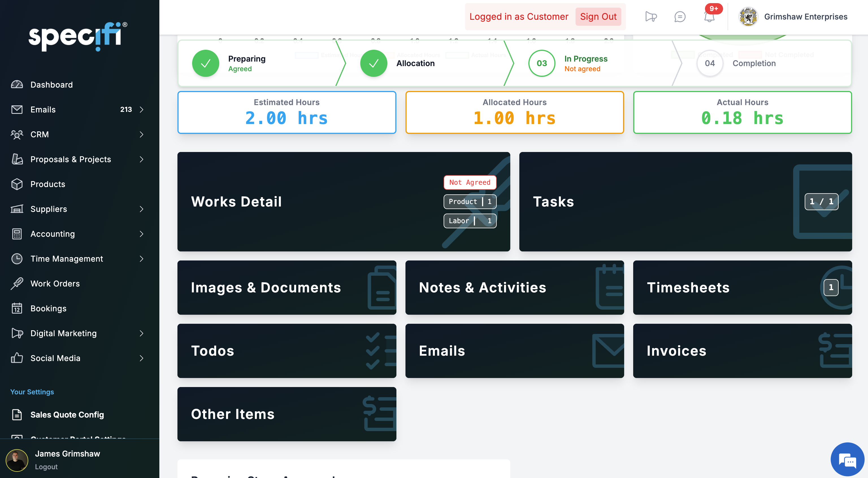Expand the Emails sidebar submenu chevron
This screenshot has width=868, height=478.
click(x=142, y=110)
